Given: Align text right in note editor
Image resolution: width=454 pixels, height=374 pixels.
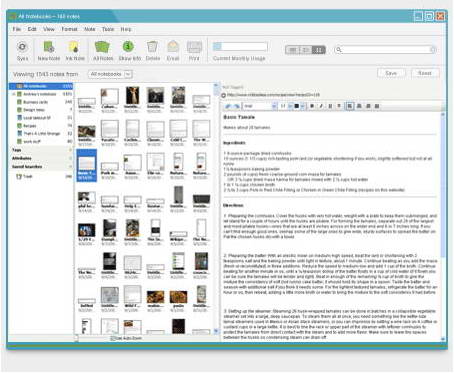Looking at the screenshot, I should click(368, 106).
